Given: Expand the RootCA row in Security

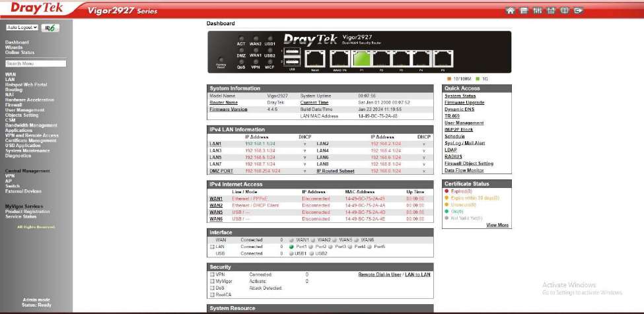Looking at the screenshot, I should pos(212,295).
